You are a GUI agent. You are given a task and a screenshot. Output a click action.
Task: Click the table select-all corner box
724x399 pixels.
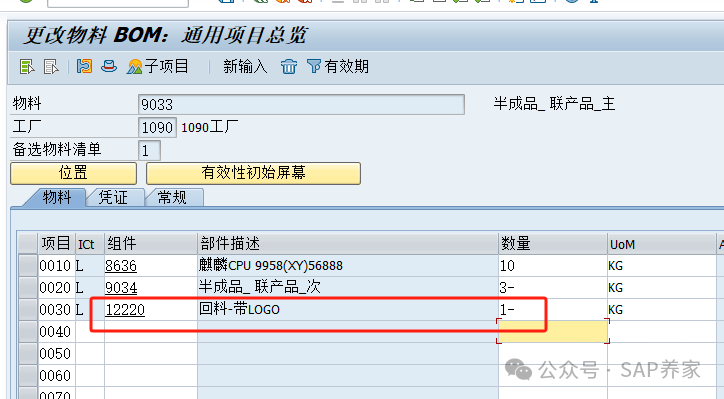click(x=28, y=243)
